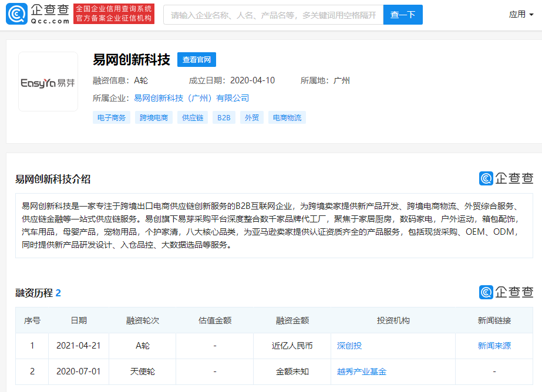Click the 成立日期 2020-04-10 text

pyautogui.click(x=231, y=80)
